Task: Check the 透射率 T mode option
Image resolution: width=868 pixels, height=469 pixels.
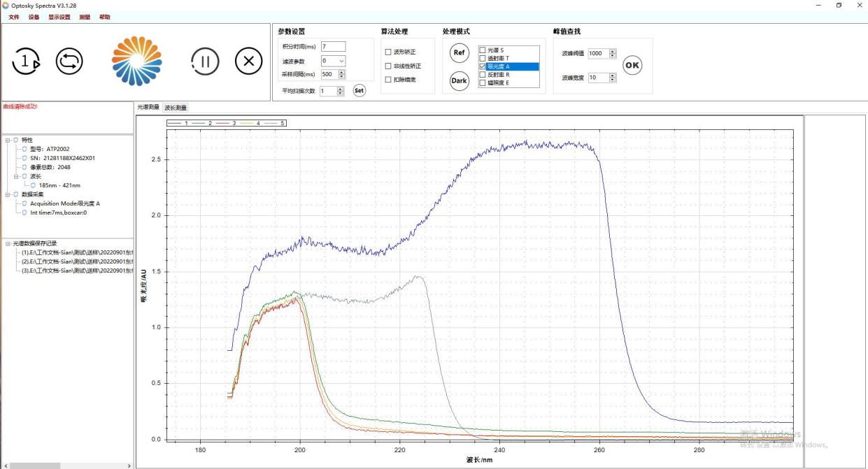Action: tap(483, 58)
